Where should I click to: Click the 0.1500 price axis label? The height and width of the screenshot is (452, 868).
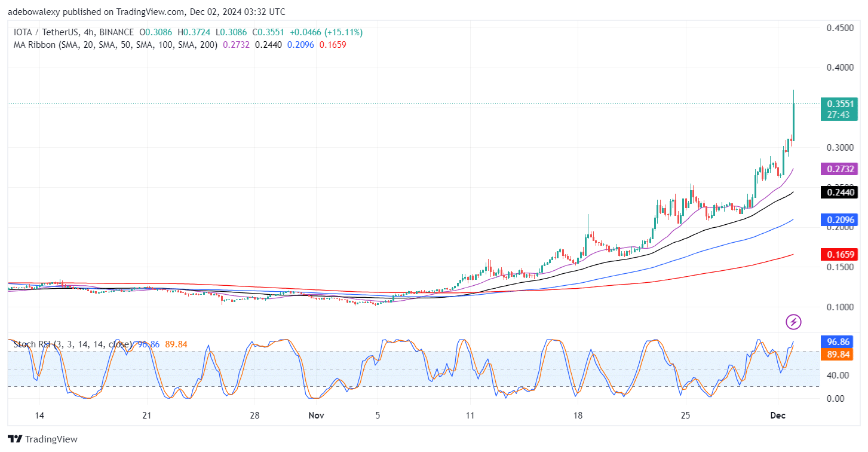[x=841, y=267]
